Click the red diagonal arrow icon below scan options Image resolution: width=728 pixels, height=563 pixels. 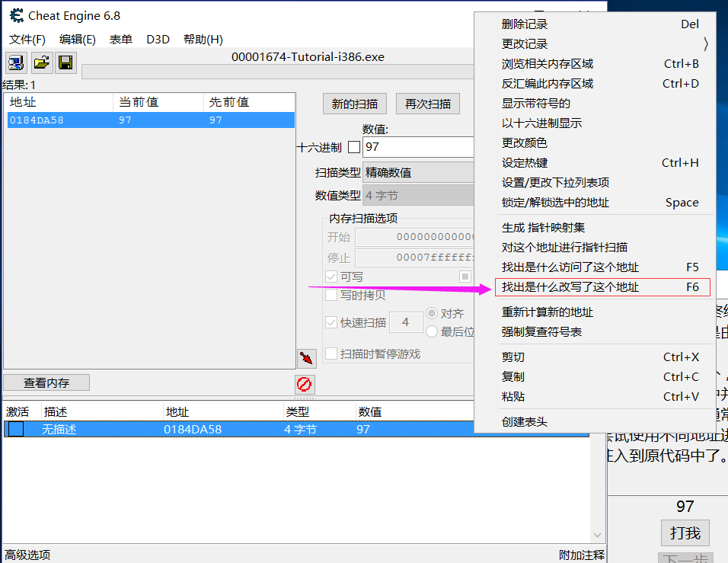click(x=306, y=357)
